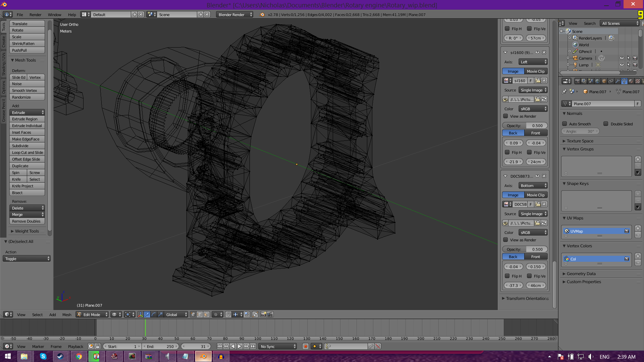Enable the Auto Smooth checkbox
Viewport: 644px width, 362px height.
(565, 124)
